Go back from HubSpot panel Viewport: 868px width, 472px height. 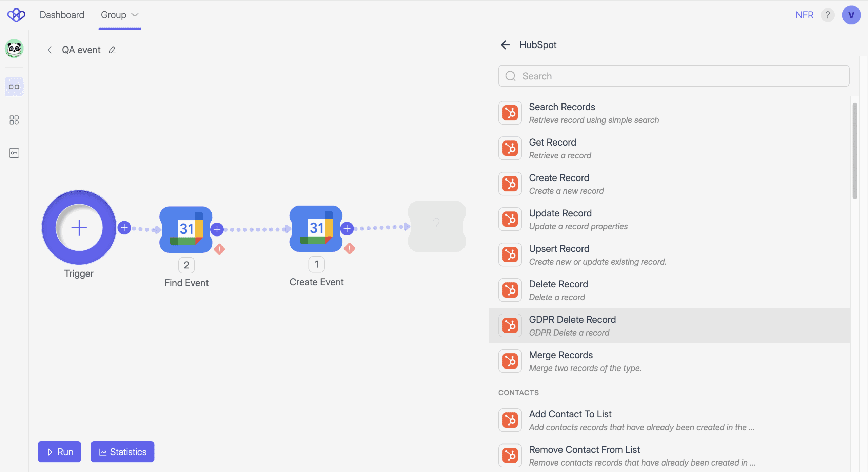pos(505,45)
